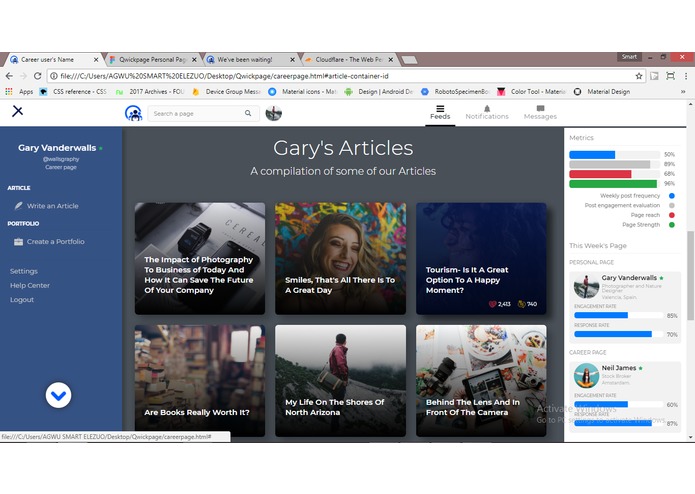This screenshot has height=494, width=695.
Task: Click Gary Vanderwalls name in sidebar
Action: 57,148
